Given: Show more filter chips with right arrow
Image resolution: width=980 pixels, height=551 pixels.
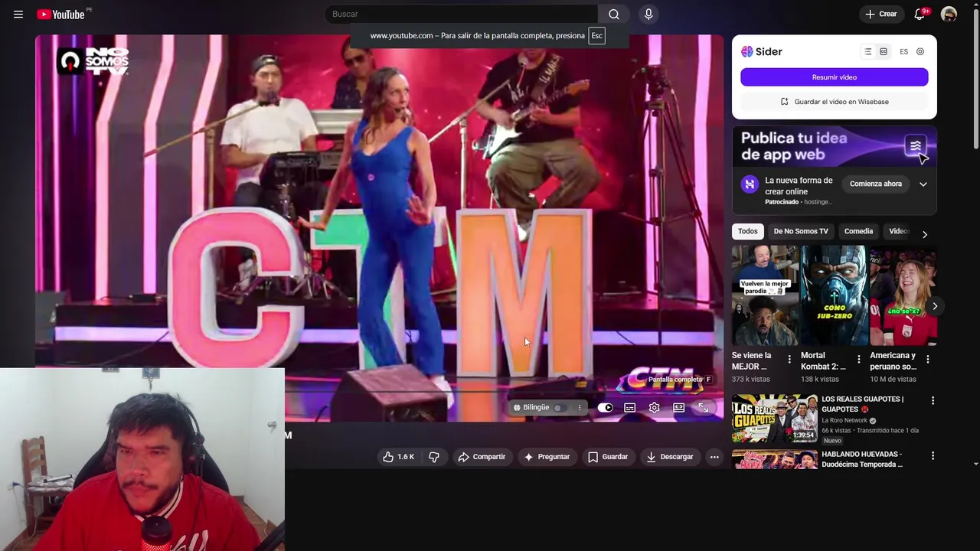Looking at the screenshot, I should point(924,234).
